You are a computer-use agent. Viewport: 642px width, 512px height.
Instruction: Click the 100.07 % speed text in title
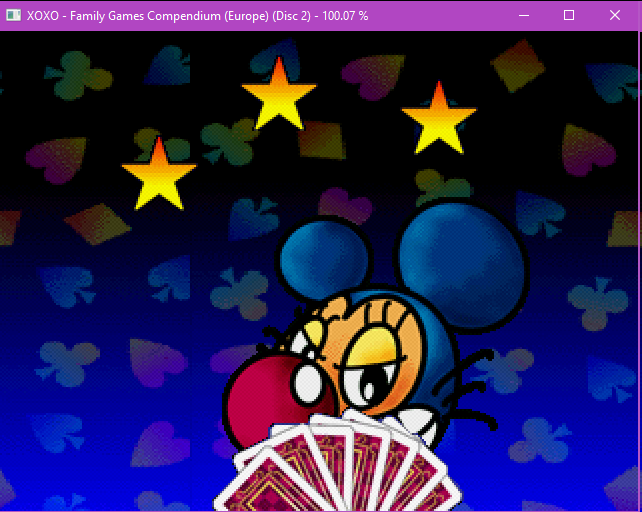[x=335, y=16]
